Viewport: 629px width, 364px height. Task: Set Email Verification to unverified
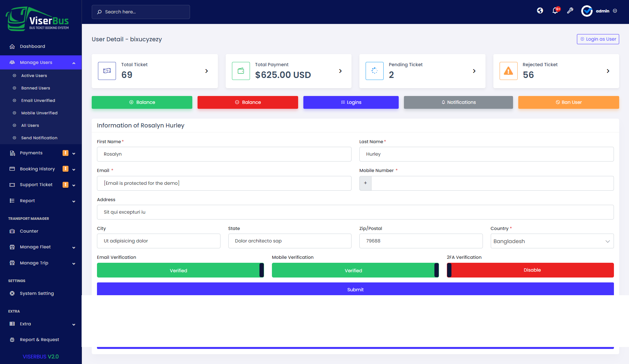click(x=179, y=270)
